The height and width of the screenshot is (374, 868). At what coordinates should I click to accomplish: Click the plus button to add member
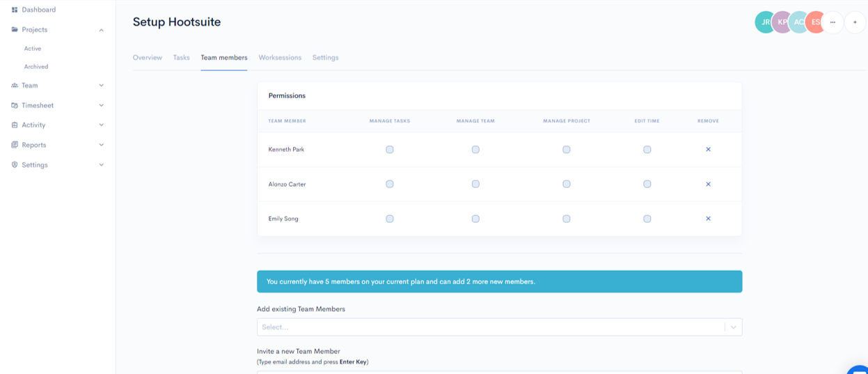(x=855, y=22)
